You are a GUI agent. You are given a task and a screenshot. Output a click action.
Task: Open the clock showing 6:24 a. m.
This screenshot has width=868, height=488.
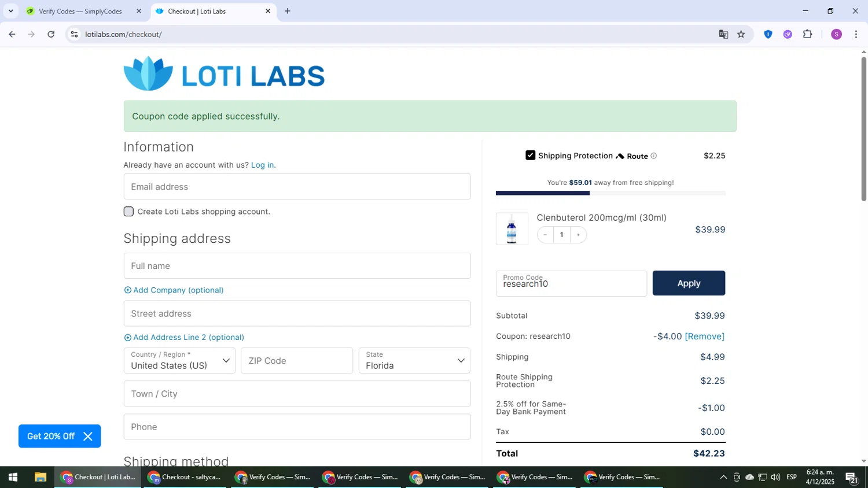pyautogui.click(x=820, y=477)
